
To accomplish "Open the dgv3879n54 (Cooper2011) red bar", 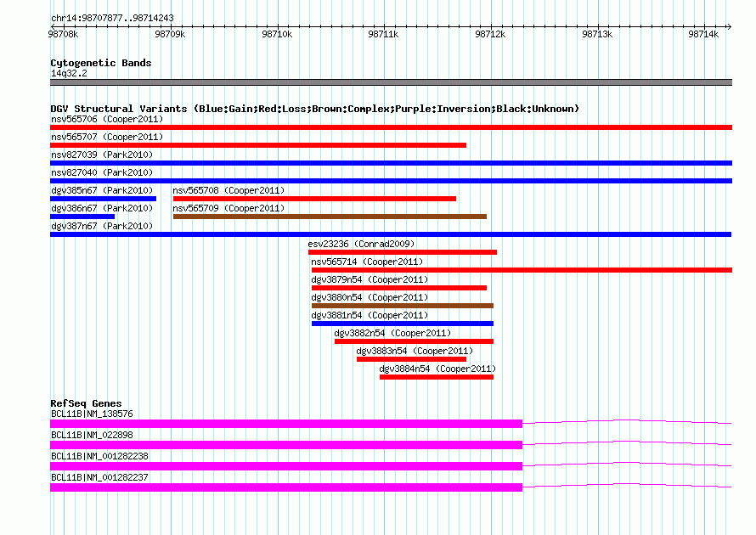I will (x=399, y=288).
